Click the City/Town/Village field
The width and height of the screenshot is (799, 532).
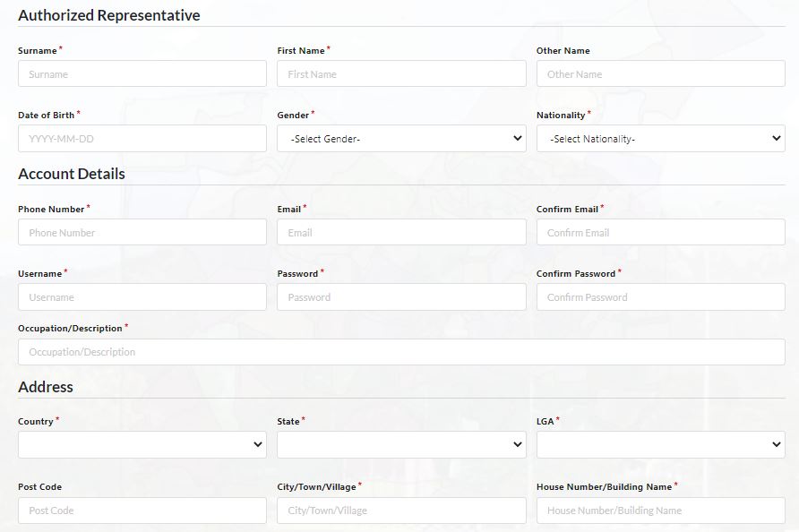pyautogui.click(x=400, y=511)
